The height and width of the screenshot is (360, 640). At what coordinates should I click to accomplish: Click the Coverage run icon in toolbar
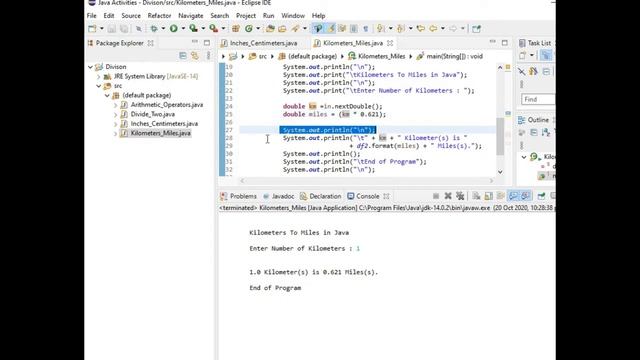coord(193,29)
